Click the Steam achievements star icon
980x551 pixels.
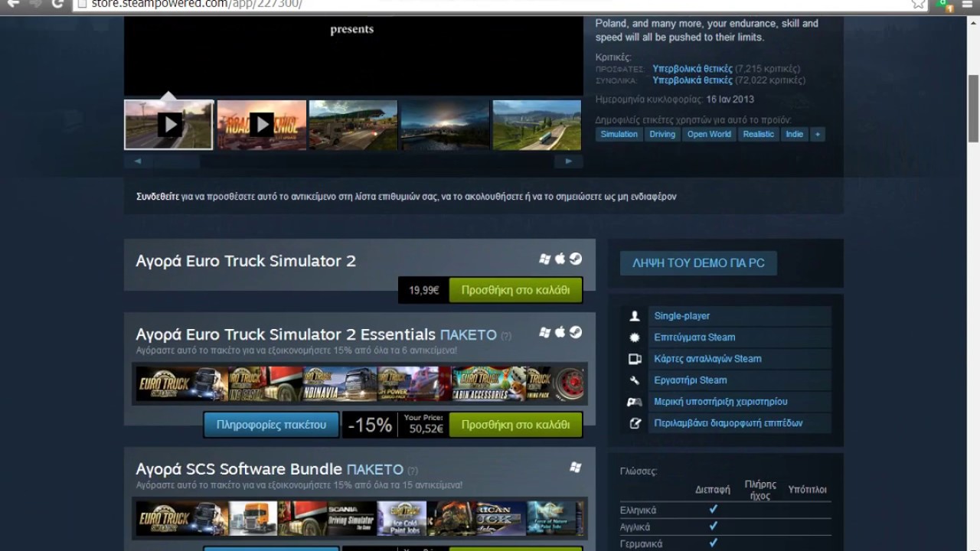coord(635,337)
